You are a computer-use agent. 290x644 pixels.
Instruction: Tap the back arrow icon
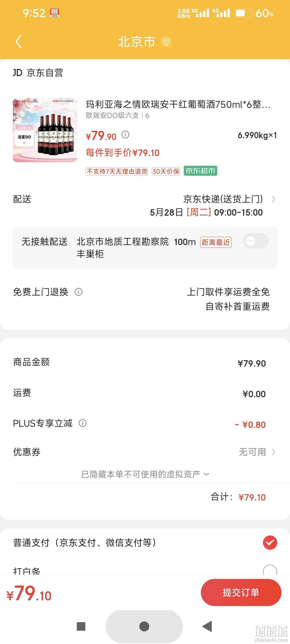coord(19,42)
